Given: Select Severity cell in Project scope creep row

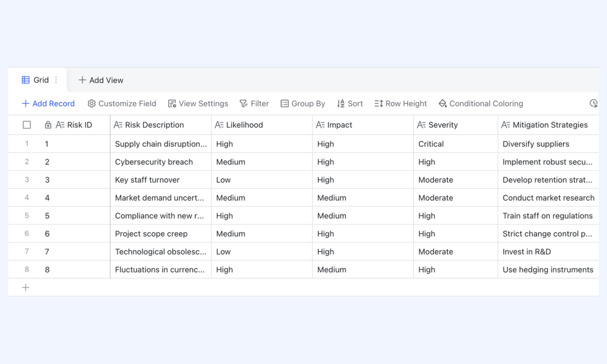Looking at the screenshot, I should coord(456,234).
